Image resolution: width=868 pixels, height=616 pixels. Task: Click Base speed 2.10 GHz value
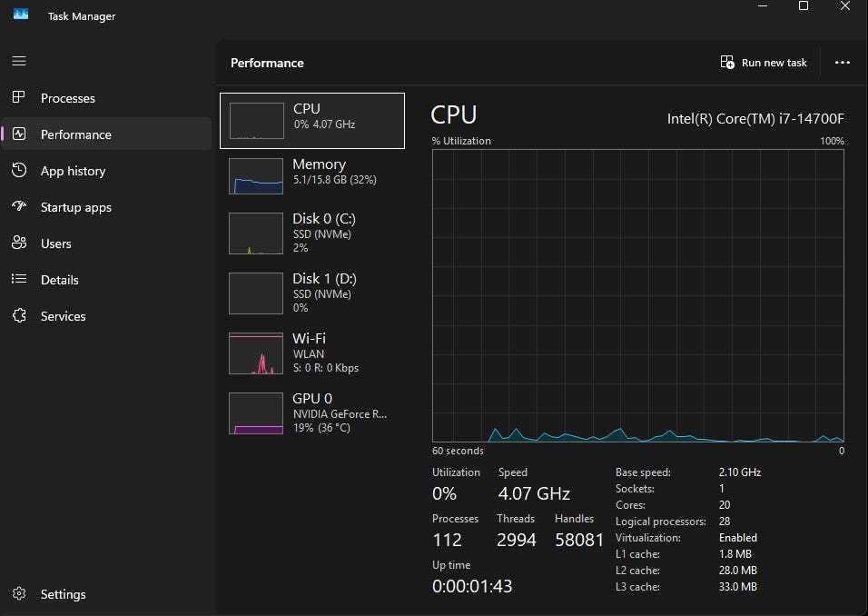740,472
